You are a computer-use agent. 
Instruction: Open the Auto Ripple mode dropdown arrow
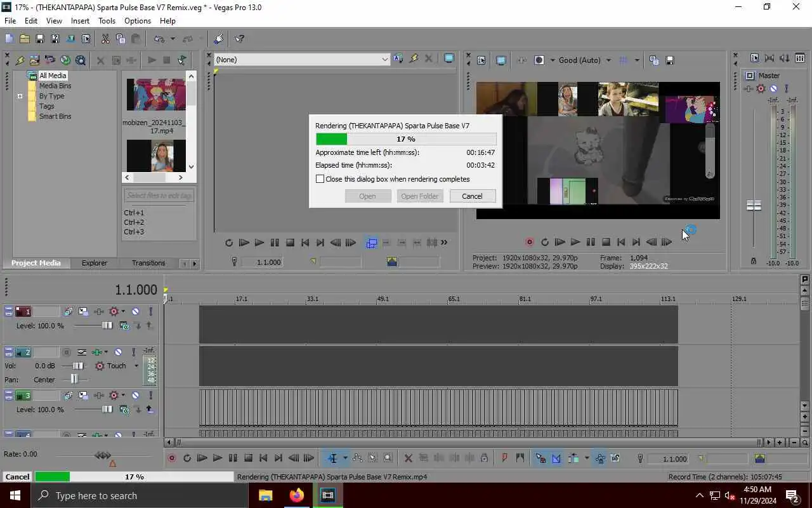[x=586, y=458]
